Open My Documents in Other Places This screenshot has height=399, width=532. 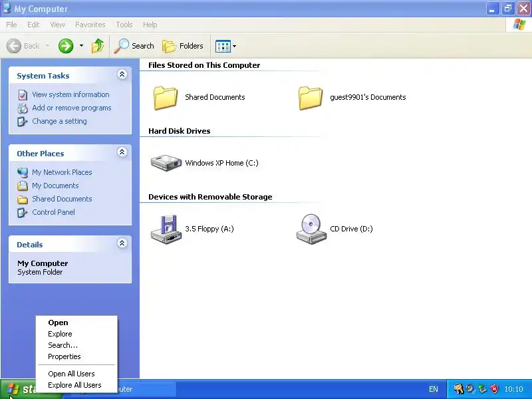coord(55,186)
